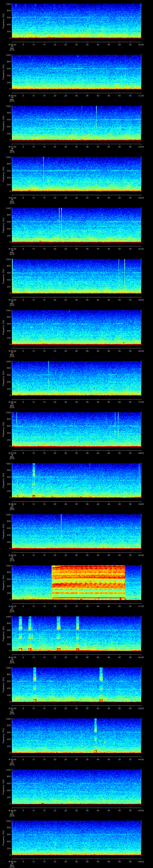The image size is (153, 868).
Task: Click the "8:39:00" start time label
Action: point(12,555)
